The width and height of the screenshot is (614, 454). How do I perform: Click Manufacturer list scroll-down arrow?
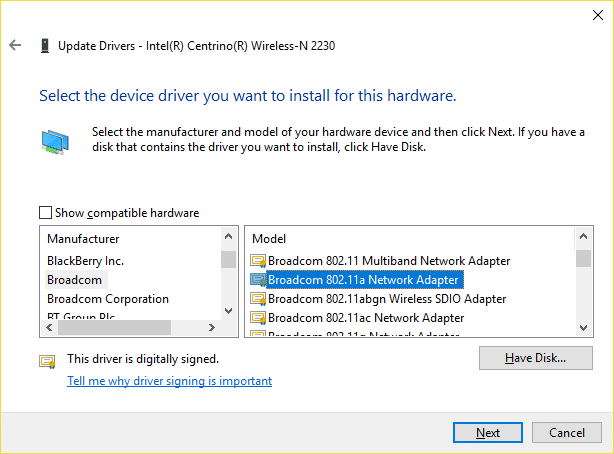pos(229,311)
